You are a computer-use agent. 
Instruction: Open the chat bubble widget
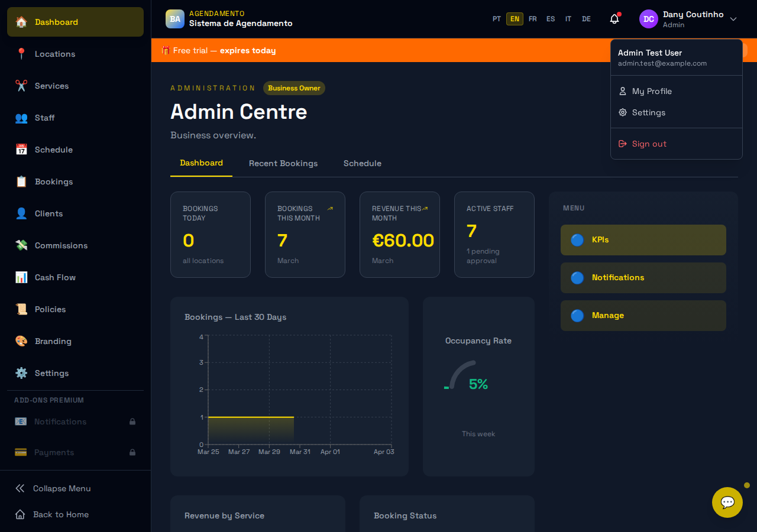(727, 502)
